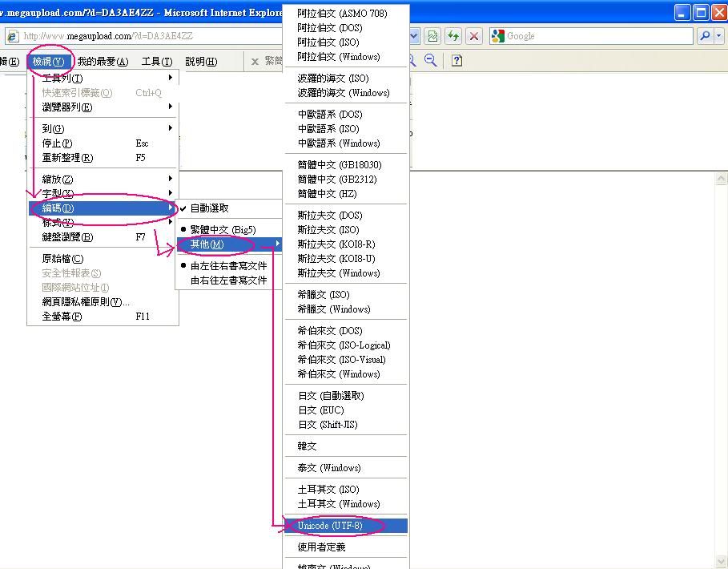The width and height of the screenshot is (728, 569).
Task: Choose 重新整理(R) from the view menu
Action: (x=103, y=157)
